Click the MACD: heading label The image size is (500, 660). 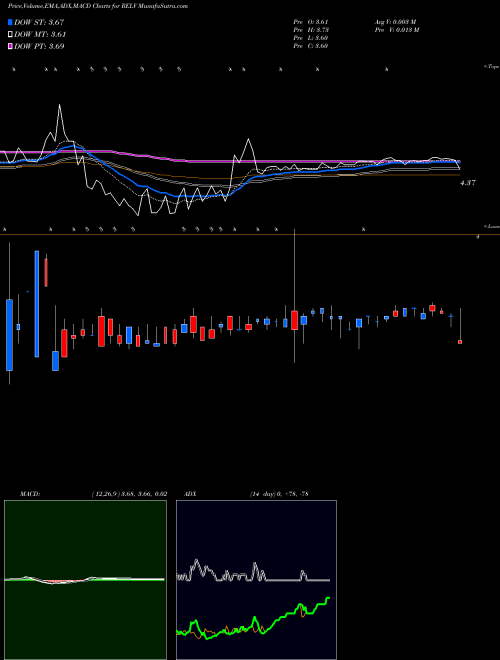pyautogui.click(x=30, y=494)
